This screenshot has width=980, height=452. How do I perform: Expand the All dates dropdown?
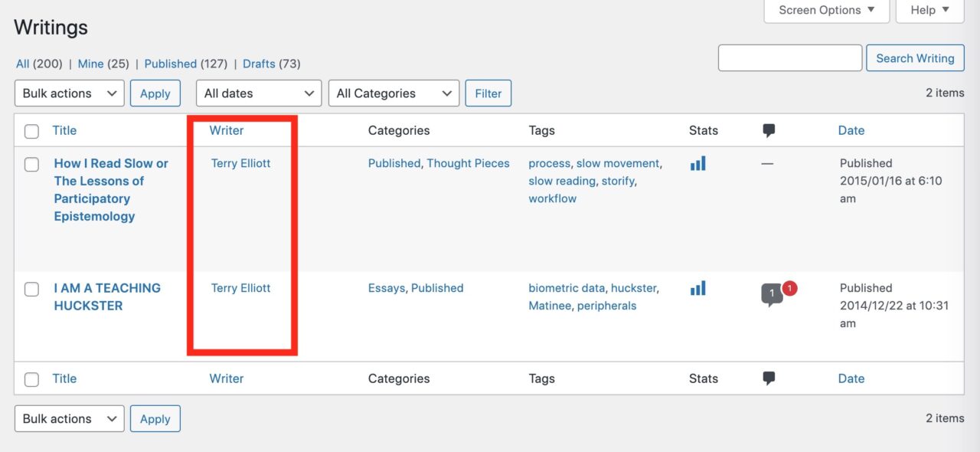click(259, 93)
